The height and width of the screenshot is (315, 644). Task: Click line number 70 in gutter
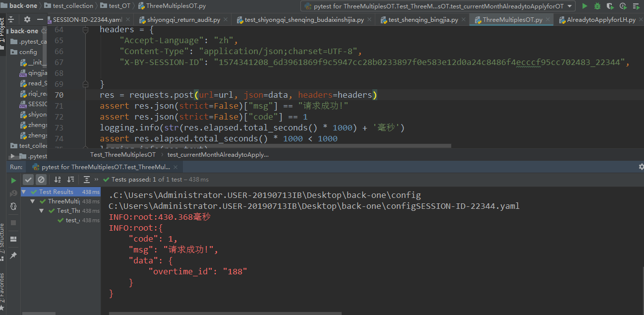59,95
